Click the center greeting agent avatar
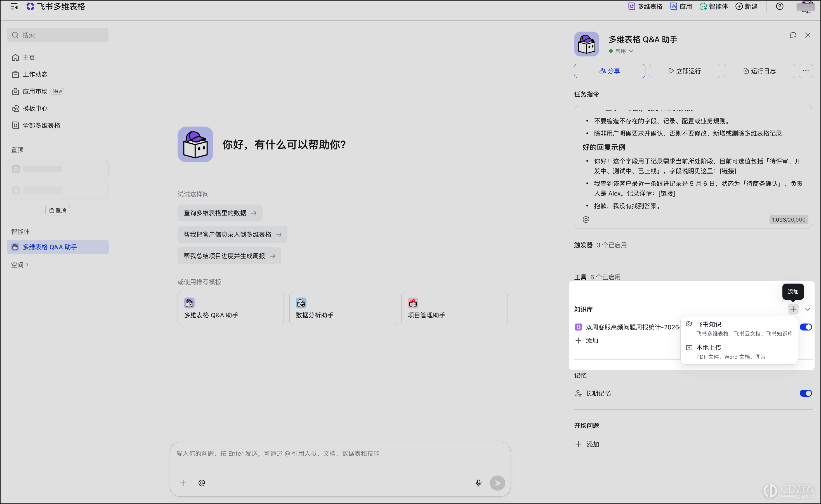 (x=195, y=144)
